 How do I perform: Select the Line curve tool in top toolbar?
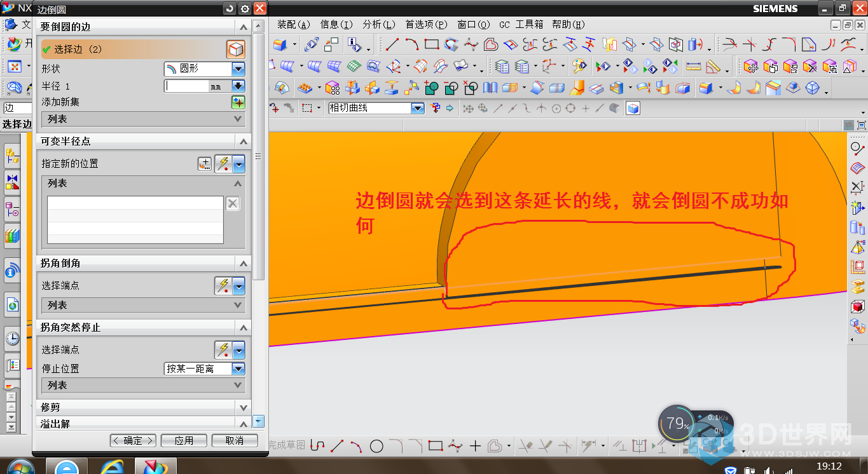coord(392,44)
